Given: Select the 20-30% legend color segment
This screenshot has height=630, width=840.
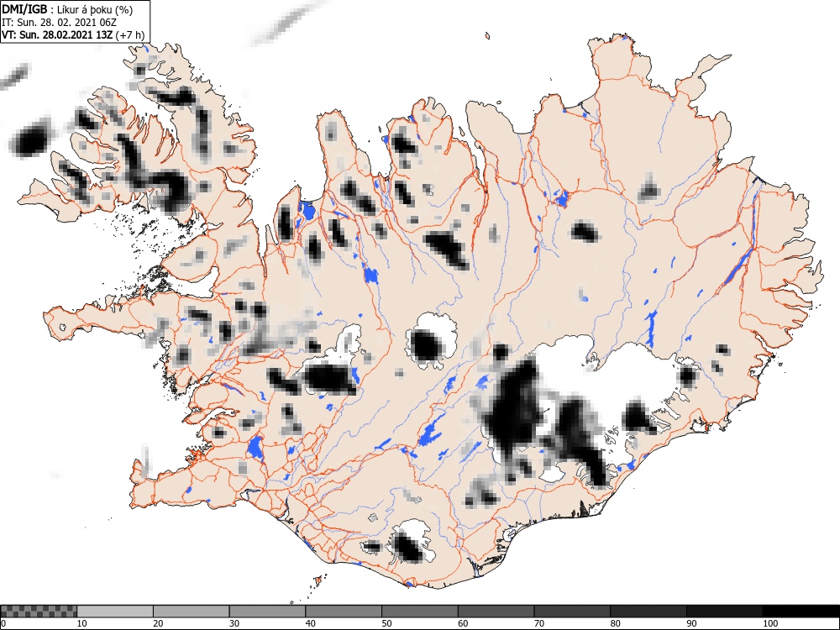Looking at the screenshot, I should [x=192, y=612].
